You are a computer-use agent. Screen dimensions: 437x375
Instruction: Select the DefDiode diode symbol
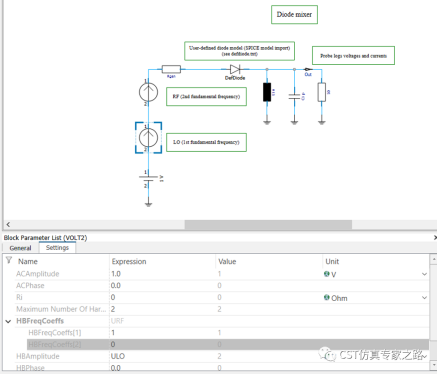coord(235,69)
